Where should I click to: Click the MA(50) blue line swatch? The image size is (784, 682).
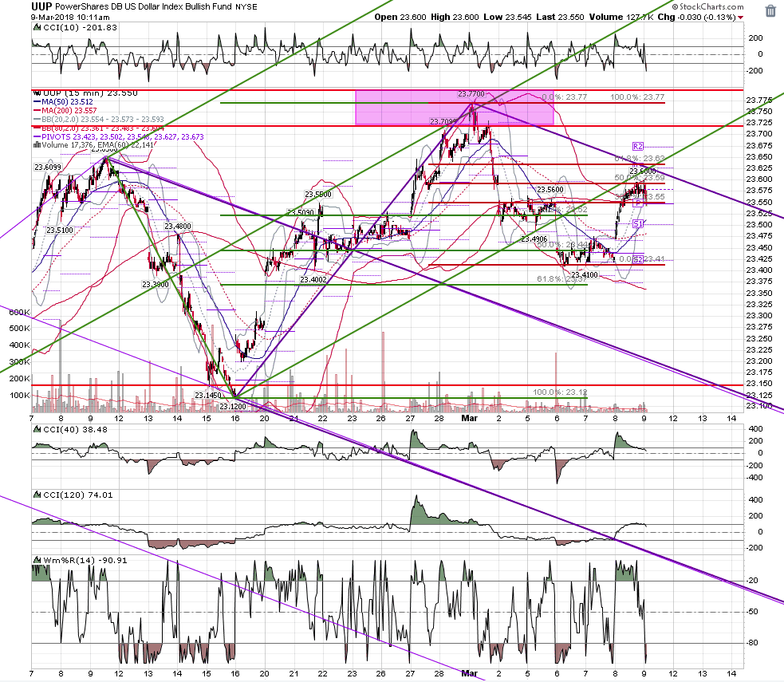[x=37, y=102]
